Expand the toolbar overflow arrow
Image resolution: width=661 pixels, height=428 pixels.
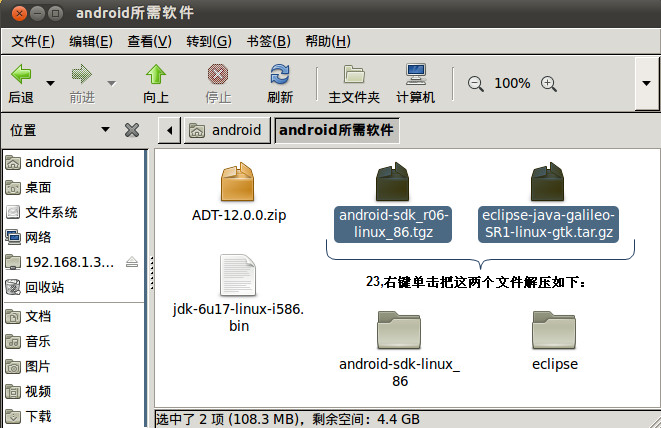[646, 83]
